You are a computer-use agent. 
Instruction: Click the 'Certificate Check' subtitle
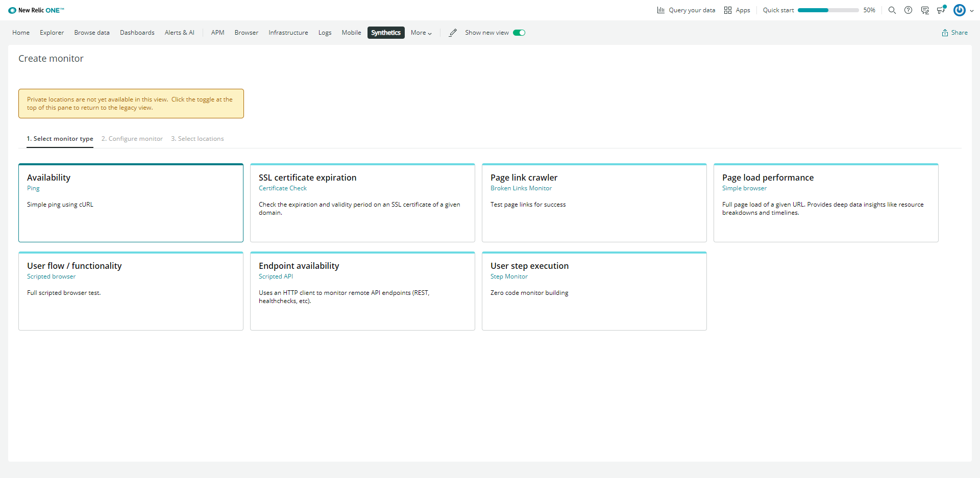pos(283,188)
